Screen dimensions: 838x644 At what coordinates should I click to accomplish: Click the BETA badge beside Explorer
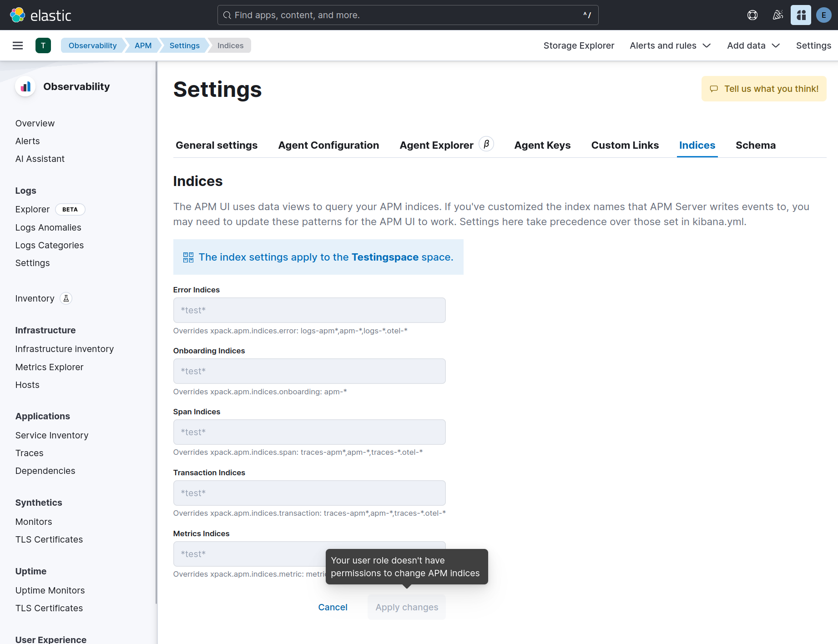(x=70, y=209)
